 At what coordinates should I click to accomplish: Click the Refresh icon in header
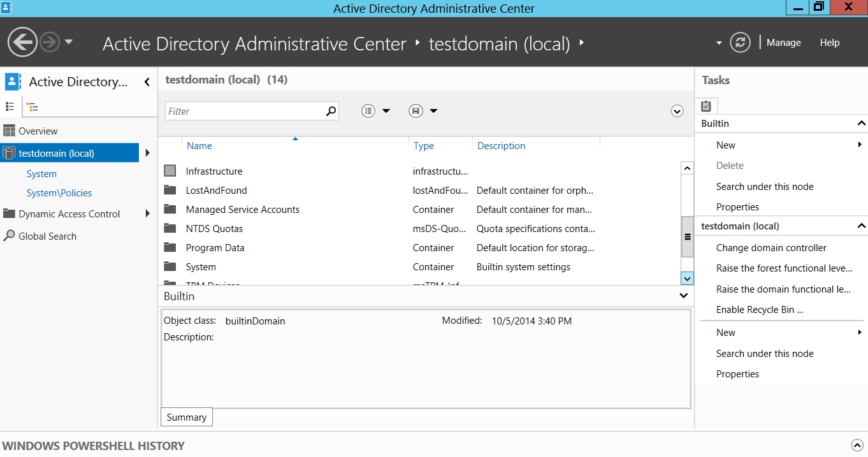click(739, 43)
